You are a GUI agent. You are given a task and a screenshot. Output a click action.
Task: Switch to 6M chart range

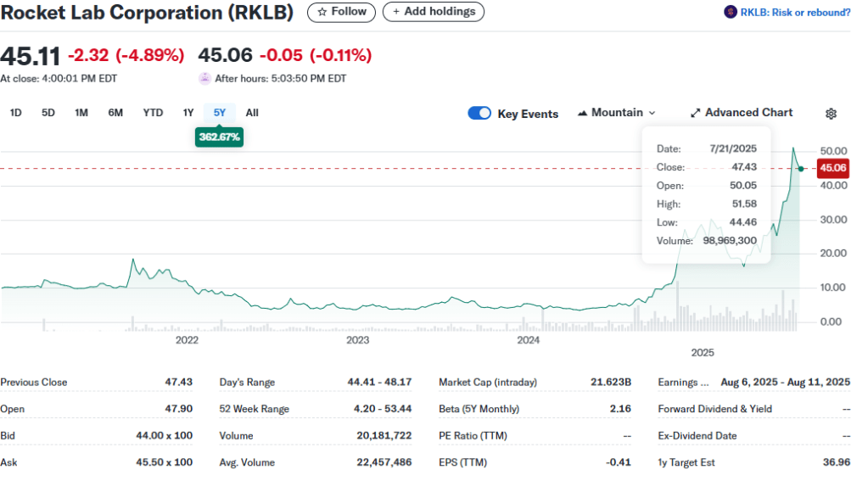pos(115,113)
